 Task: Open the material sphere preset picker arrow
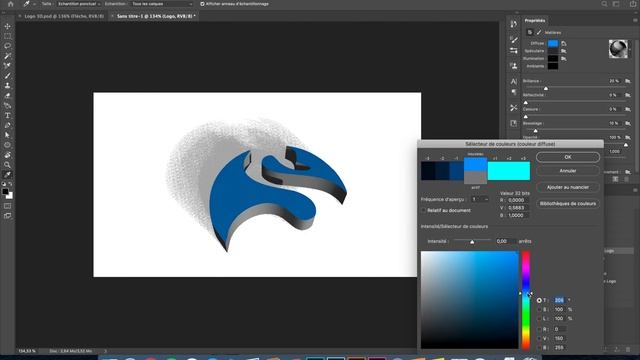click(x=630, y=48)
